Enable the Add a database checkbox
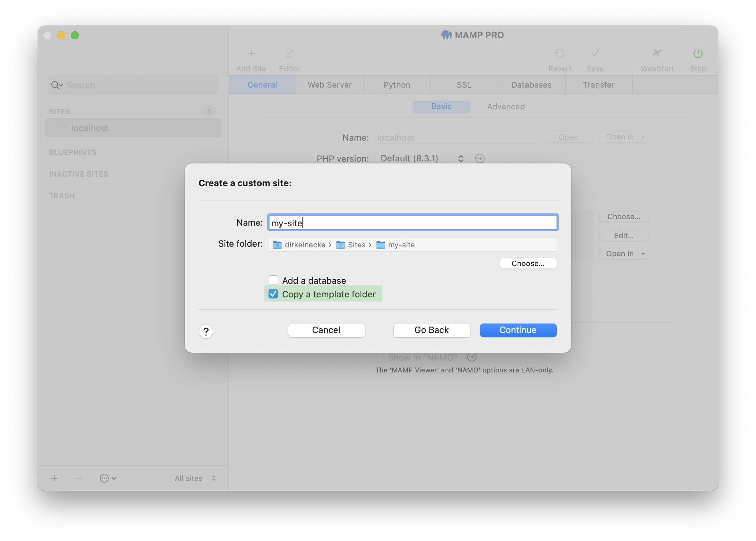The image size is (756, 541). [x=273, y=280]
